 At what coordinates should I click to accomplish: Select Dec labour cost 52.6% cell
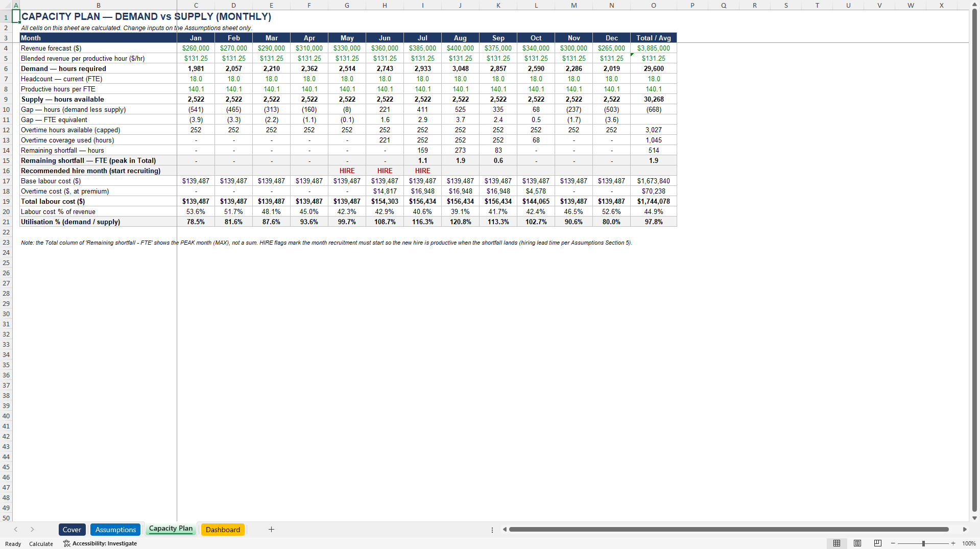pyautogui.click(x=611, y=211)
